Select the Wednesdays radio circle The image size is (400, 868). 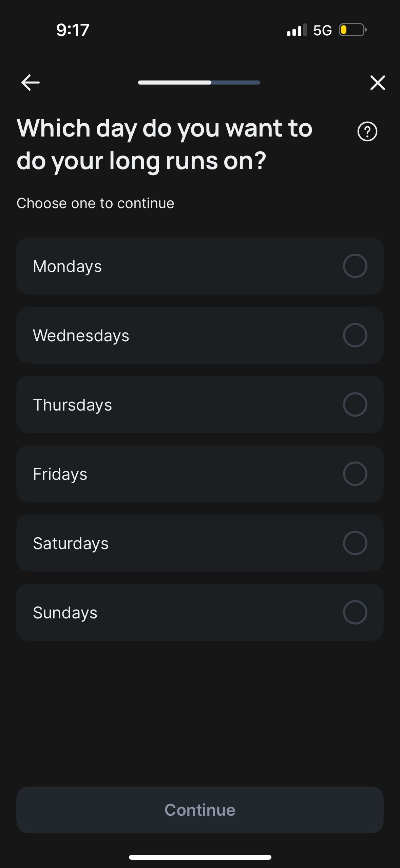pos(355,335)
